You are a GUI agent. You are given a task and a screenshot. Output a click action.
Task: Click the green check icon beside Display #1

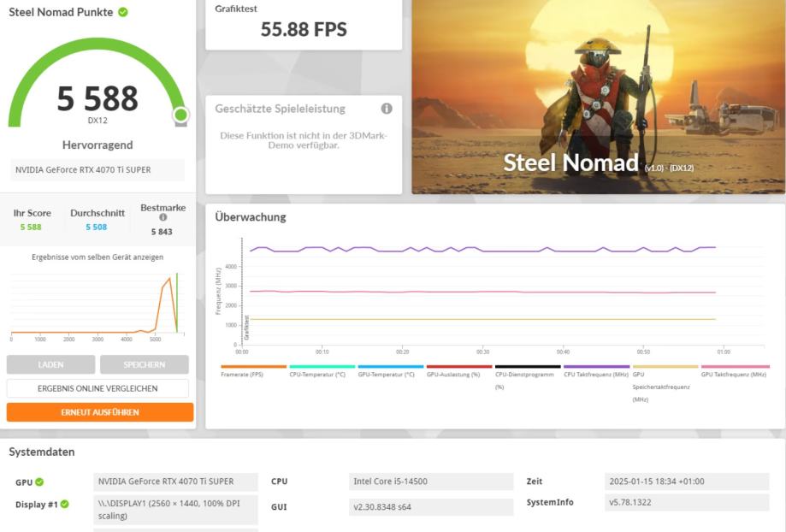click(64, 505)
